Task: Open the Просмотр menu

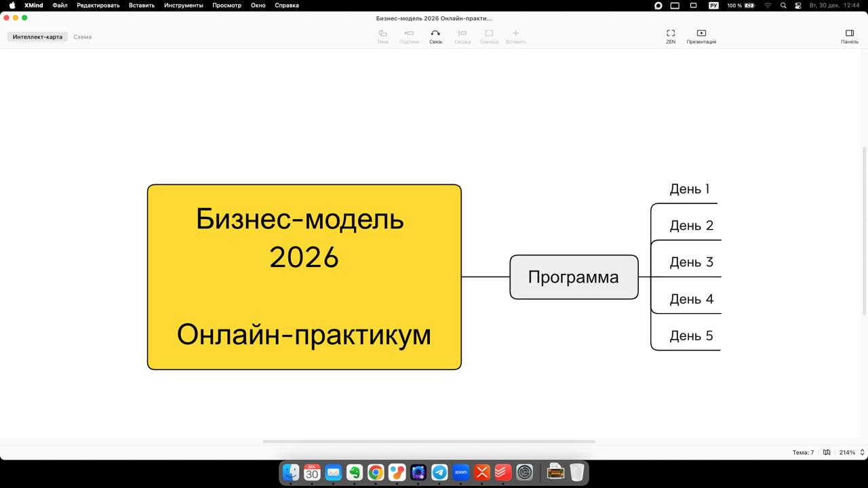Action: tap(226, 5)
